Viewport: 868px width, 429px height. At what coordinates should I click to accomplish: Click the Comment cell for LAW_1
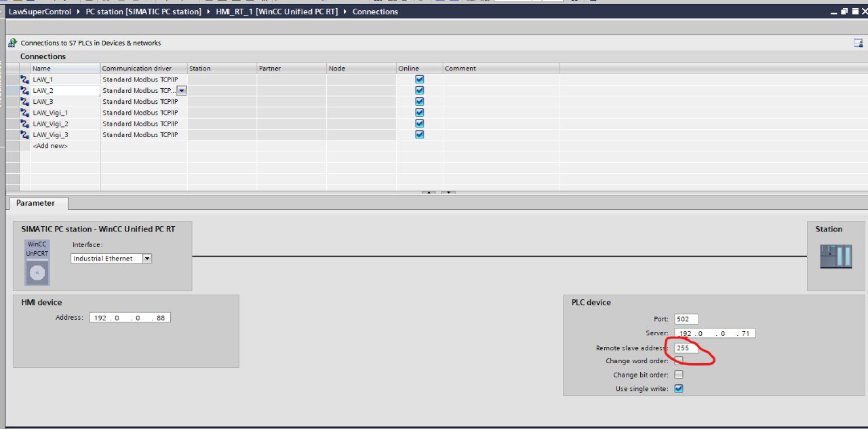point(501,79)
